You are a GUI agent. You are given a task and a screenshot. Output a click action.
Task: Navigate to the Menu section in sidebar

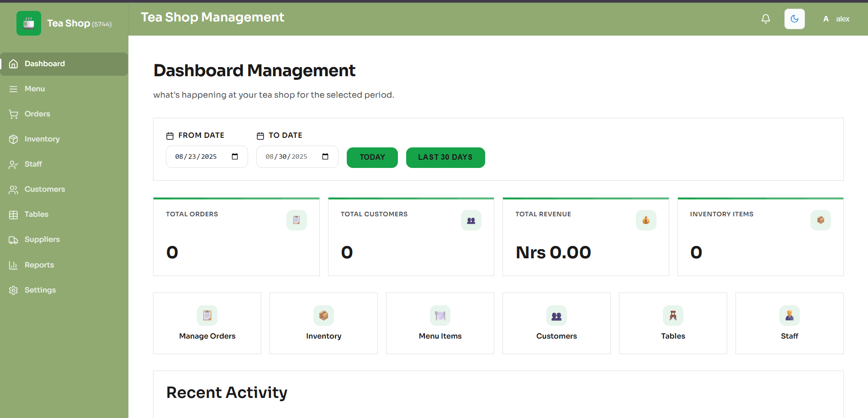pyautogui.click(x=35, y=89)
